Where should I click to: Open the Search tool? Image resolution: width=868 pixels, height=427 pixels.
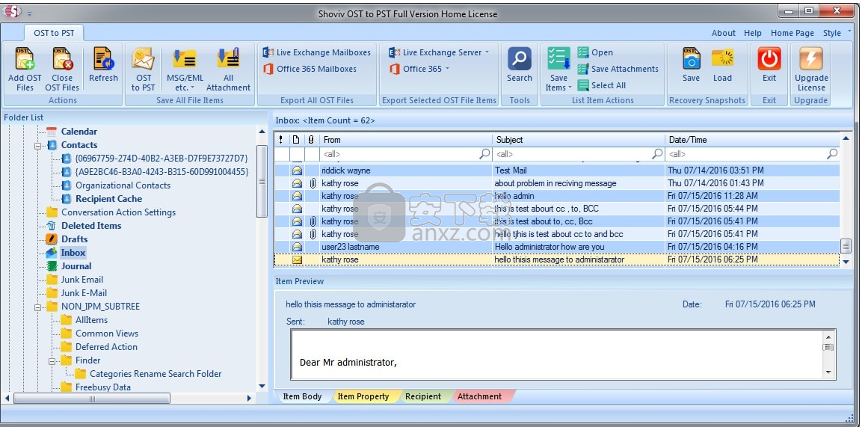tap(520, 64)
